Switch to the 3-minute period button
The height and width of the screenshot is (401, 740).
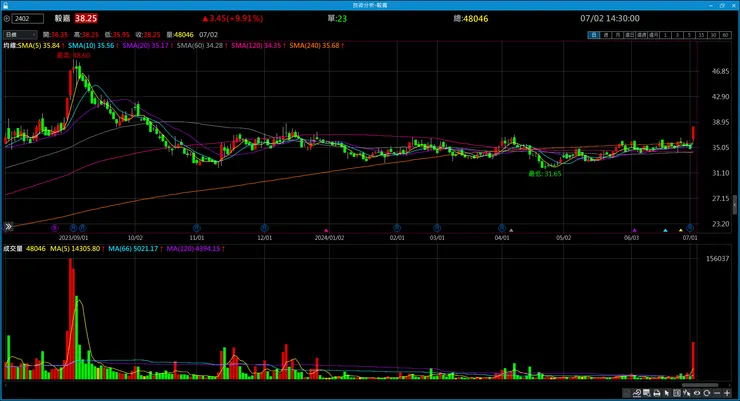click(x=677, y=35)
